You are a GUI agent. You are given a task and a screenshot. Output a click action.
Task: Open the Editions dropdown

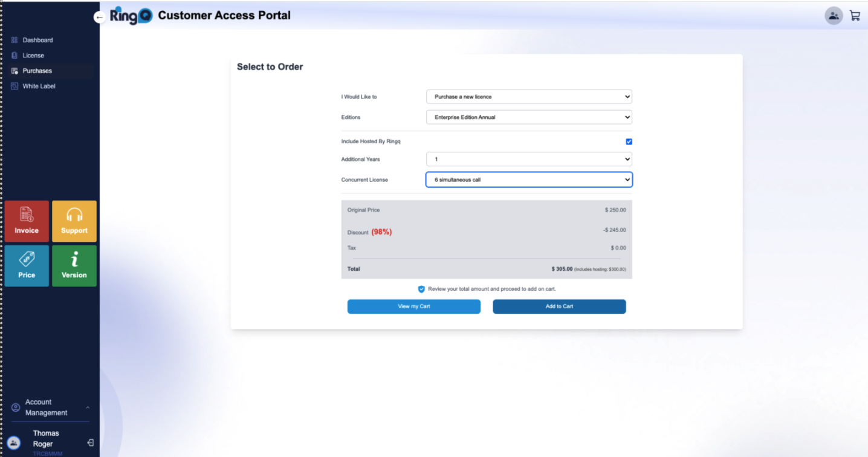[x=528, y=117]
